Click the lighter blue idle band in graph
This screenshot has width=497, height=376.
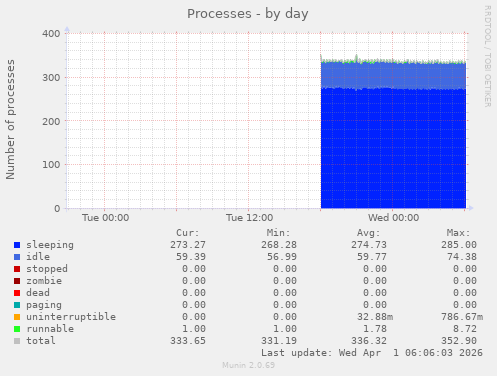click(x=393, y=75)
